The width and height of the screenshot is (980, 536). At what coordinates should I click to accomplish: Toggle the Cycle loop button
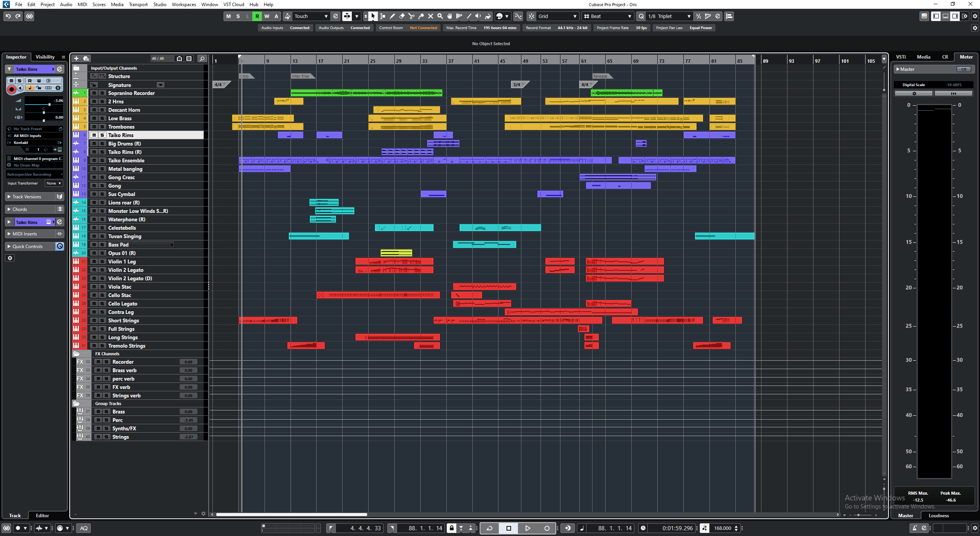click(x=489, y=528)
